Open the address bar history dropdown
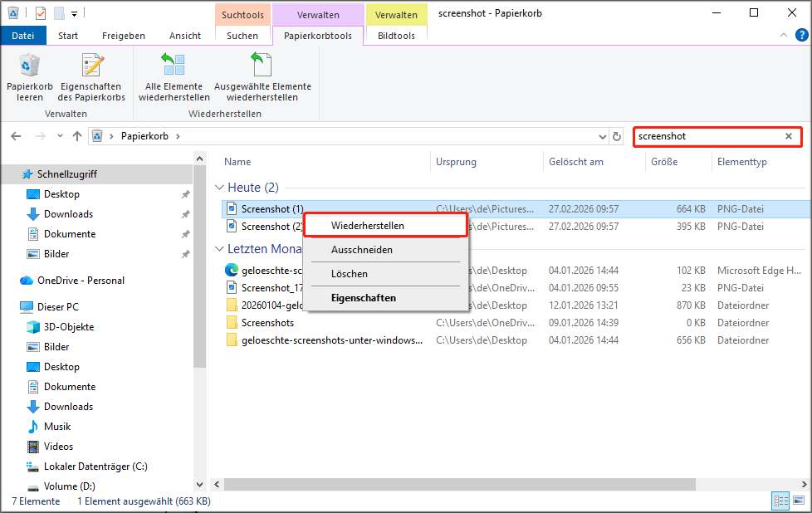The height and width of the screenshot is (513, 812). (603, 136)
